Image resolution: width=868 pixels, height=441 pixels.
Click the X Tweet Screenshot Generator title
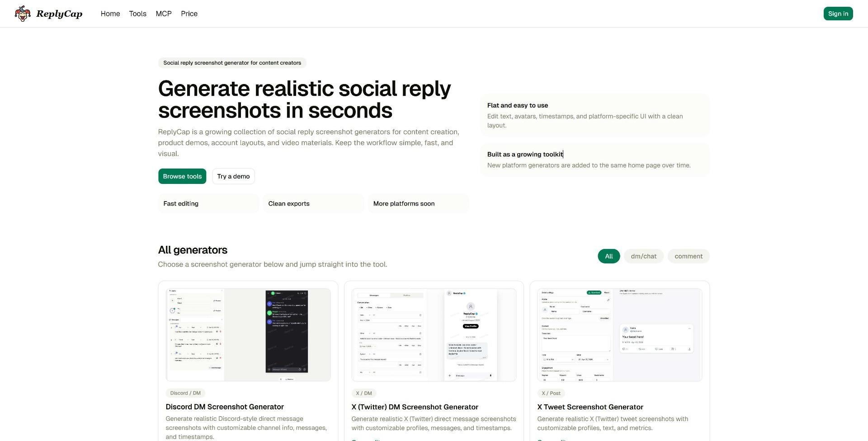pyautogui.click(x=590, y=407)
